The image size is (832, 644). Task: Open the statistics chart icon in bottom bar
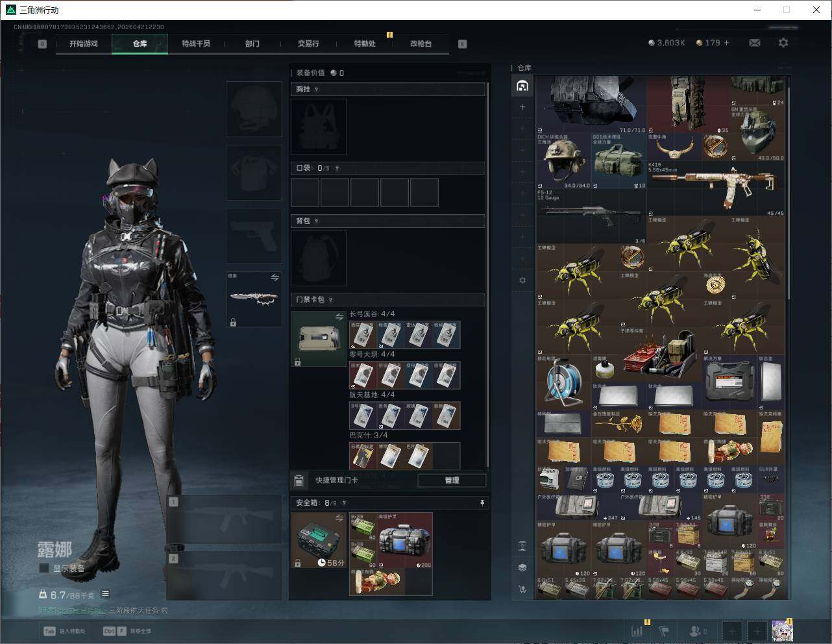tap(638, 630)
